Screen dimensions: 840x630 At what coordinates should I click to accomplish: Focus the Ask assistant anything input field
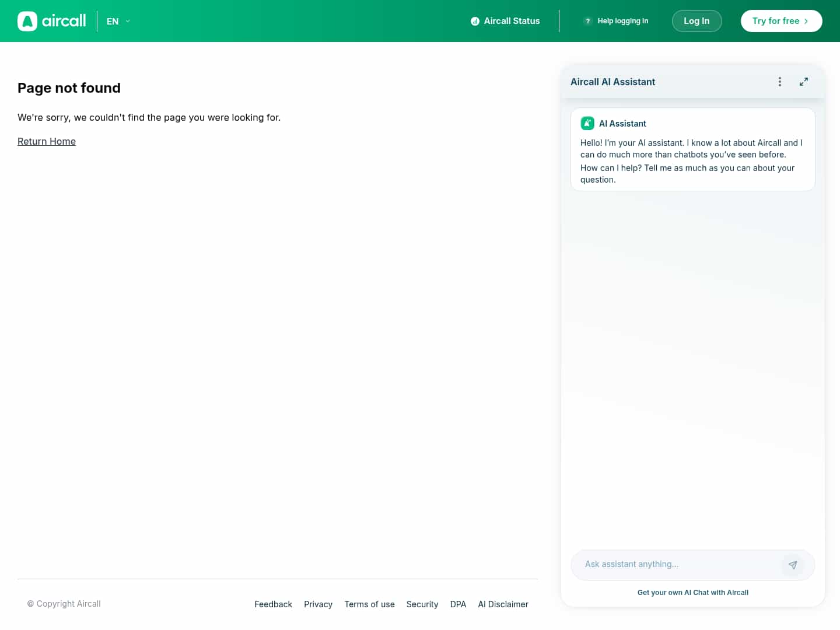coord(680,564)
